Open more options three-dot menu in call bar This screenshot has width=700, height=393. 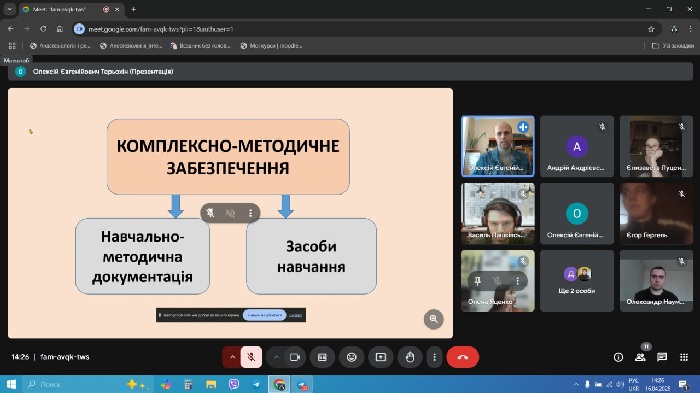click(434, 357)
